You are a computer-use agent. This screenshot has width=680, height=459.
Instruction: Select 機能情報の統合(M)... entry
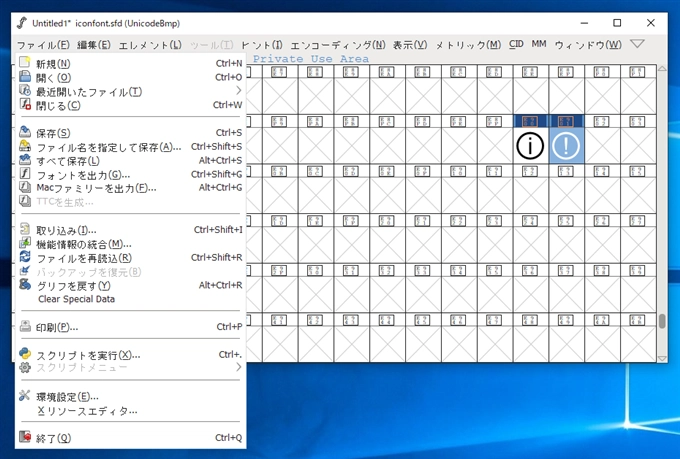(131, 244)
